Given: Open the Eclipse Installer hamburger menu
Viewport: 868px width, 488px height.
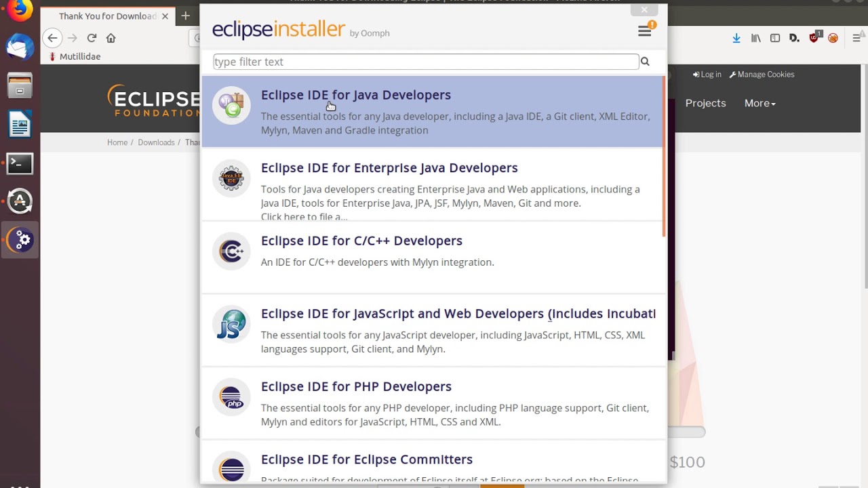Looking at the screenshot, I should 644,31.
